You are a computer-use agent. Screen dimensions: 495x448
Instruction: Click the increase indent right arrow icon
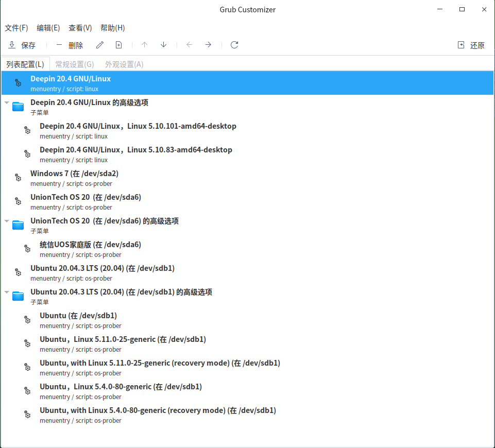click(208, 45)
